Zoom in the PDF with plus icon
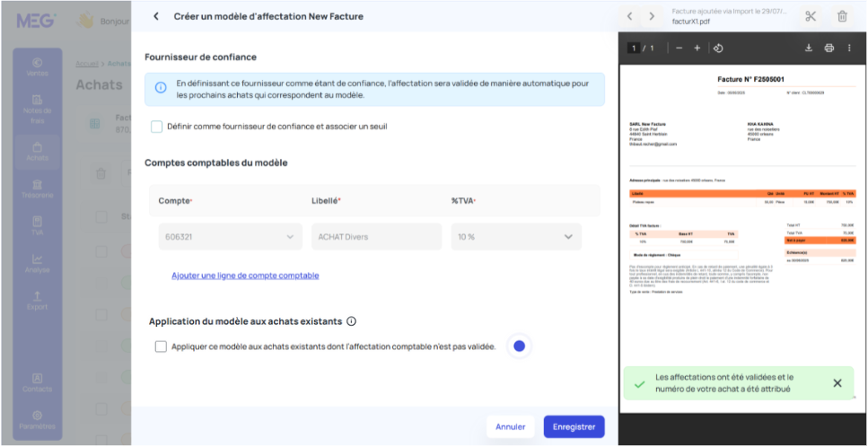Image resolution: width=868 pixels, height=447 pixels. 697,48
